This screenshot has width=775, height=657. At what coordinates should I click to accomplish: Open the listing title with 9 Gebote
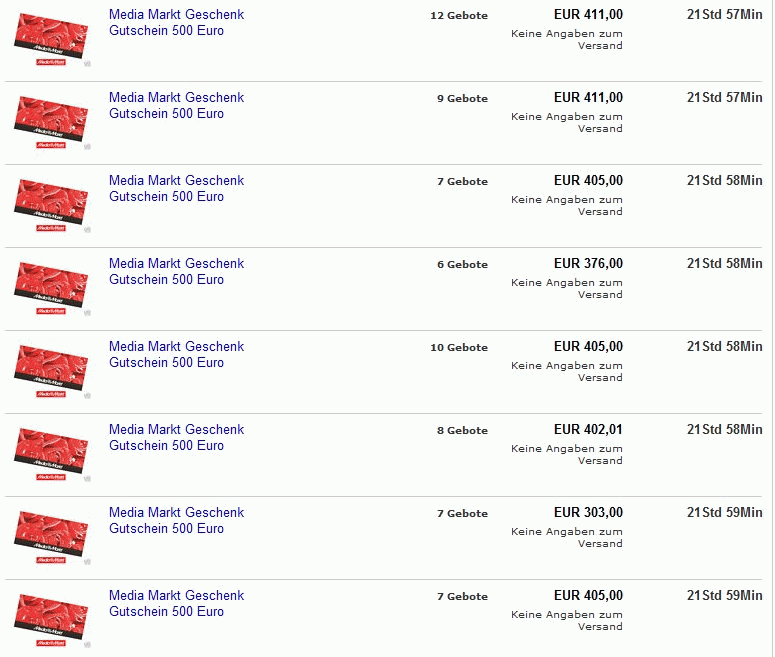176,105
